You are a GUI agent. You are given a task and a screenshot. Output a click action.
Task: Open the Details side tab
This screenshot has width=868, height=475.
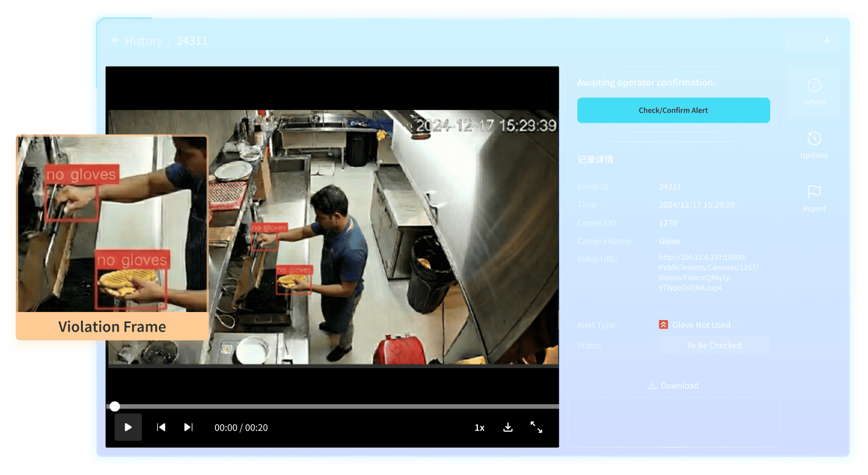click(x=814, y=92)
